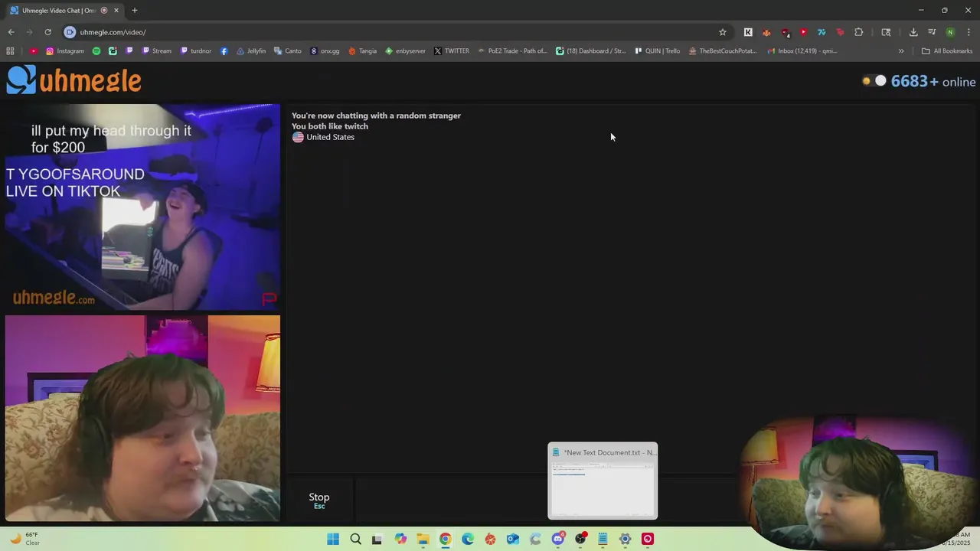Screen dimensions: 980x551
Task: Click the stranger's video feed
Action: click(x=142, y=207)
